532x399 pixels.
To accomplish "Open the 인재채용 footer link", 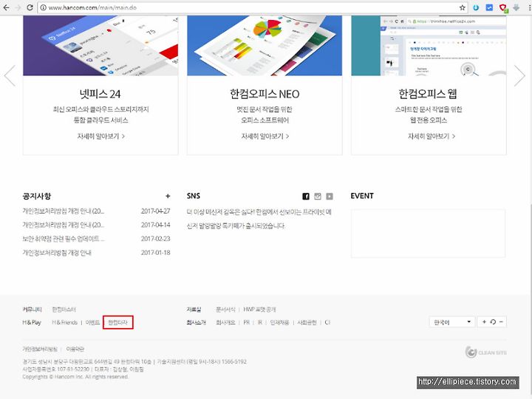I will pyautogui.click(x=279, y=322).
